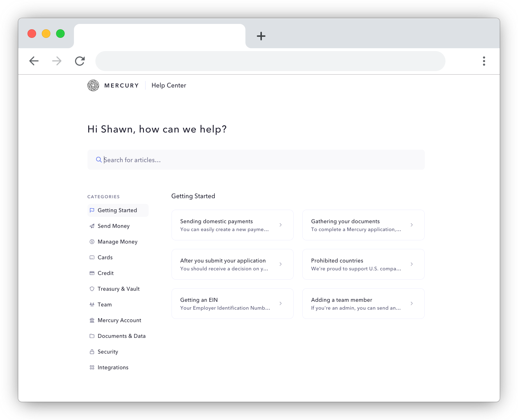Click the Treasury & Vault shield icon
The image size is (518, 420).
(x=92, y=289)
